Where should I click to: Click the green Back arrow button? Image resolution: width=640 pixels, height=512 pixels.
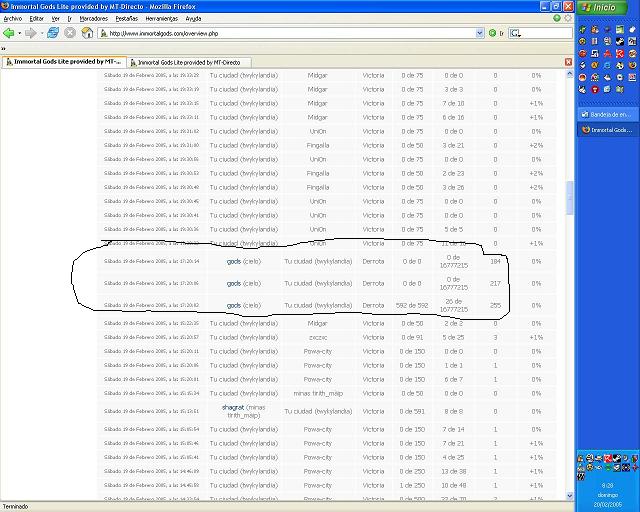point(9,33)
